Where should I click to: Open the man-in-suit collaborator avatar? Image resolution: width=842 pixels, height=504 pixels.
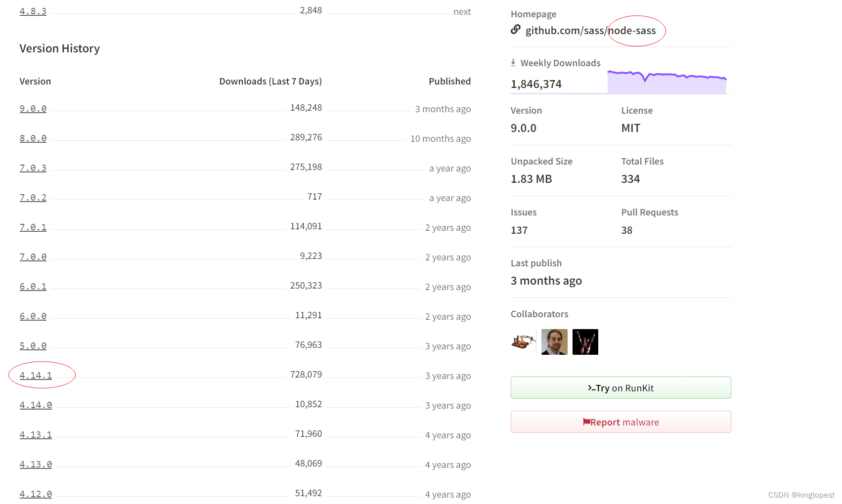coord(554,342)
